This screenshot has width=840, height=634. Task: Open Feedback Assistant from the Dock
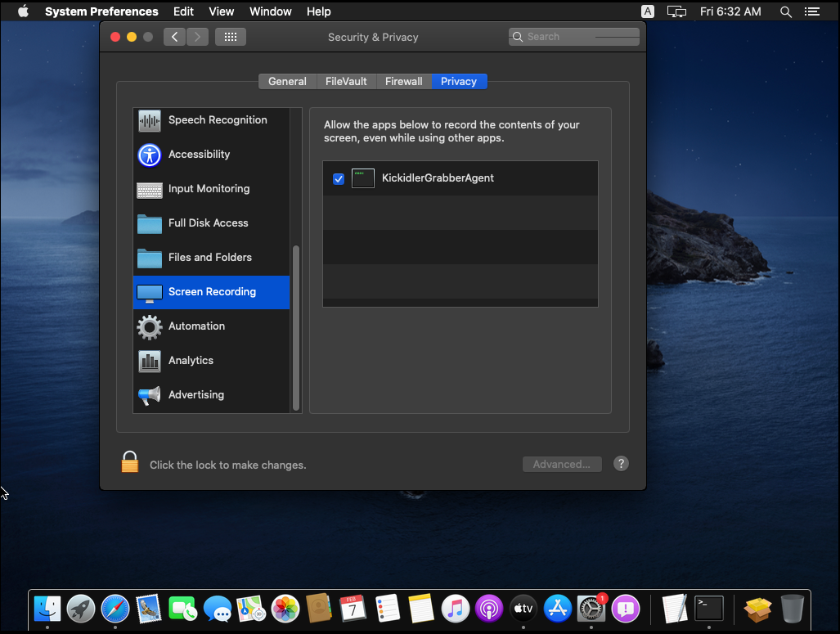click(626, 609)
